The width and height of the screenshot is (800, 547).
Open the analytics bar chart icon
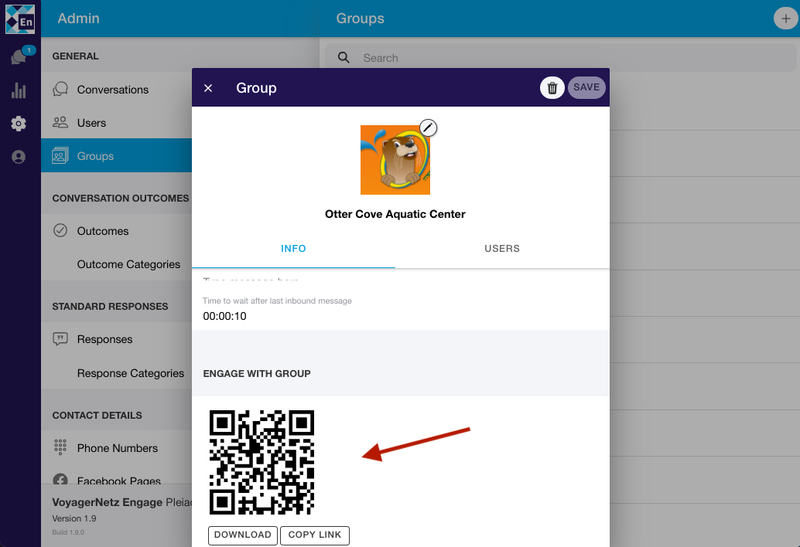pyautogui.click(x=19, y=90)
